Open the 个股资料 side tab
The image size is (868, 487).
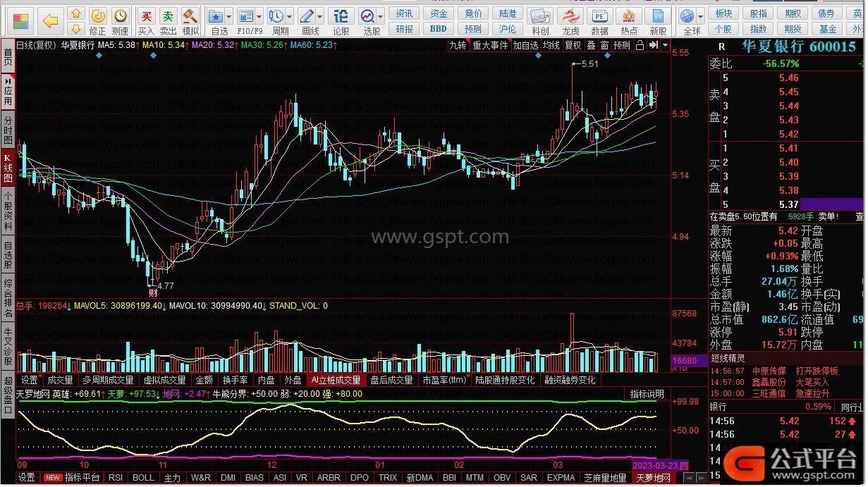8,211
